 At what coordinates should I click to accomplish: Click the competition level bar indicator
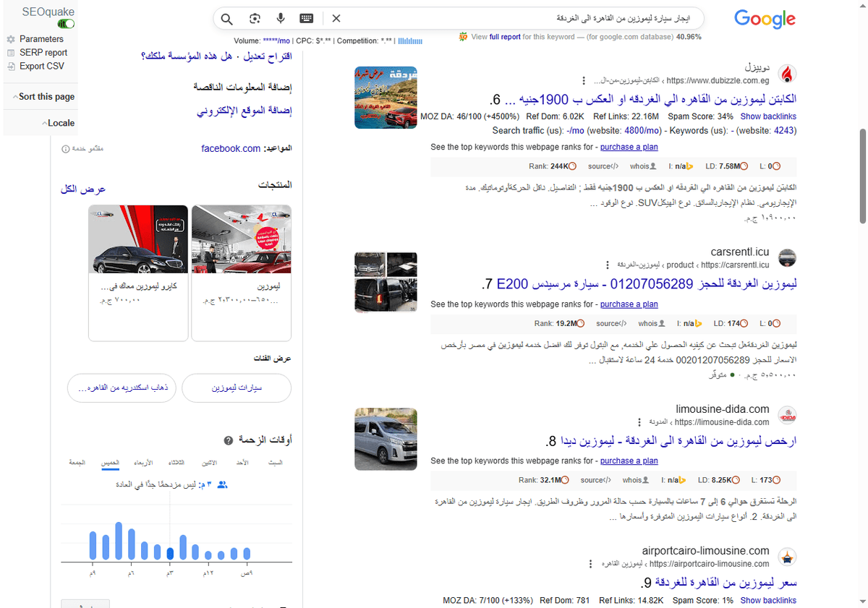pos(411,41)
